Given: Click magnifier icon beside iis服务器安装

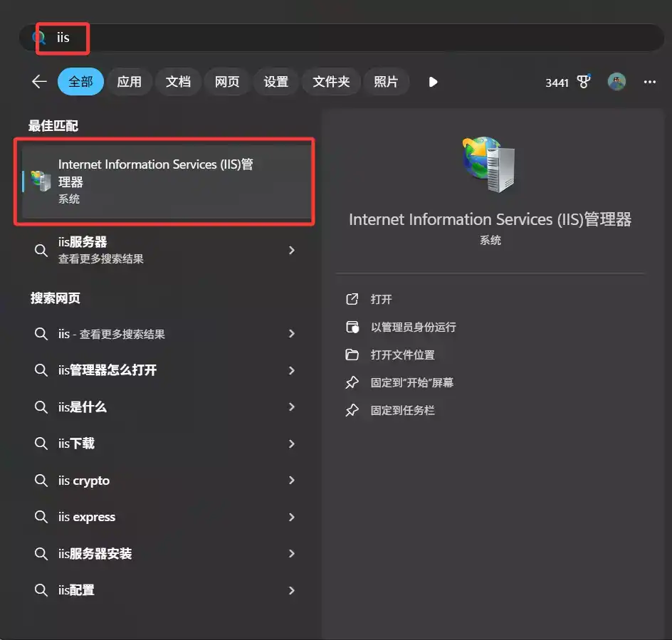Looking at the screenshot, I should [41, 553].
